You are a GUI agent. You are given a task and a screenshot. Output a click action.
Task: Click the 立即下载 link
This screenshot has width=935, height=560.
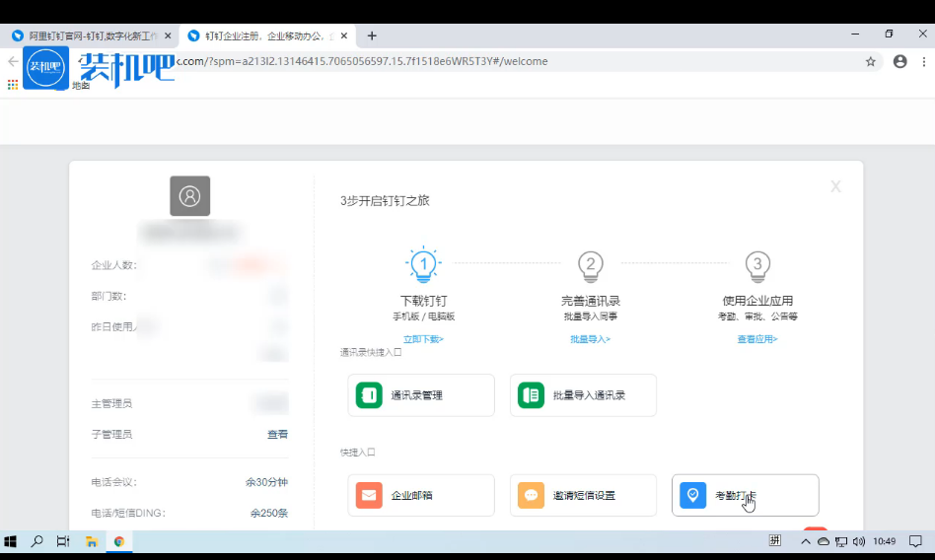click(x=423, y=339)
